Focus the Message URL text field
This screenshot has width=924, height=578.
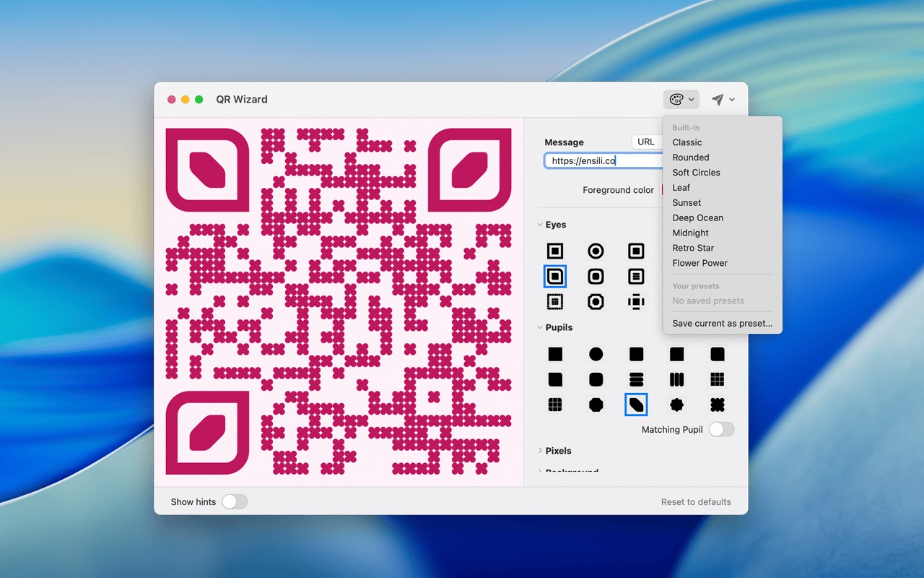click(x=603, y=160)
